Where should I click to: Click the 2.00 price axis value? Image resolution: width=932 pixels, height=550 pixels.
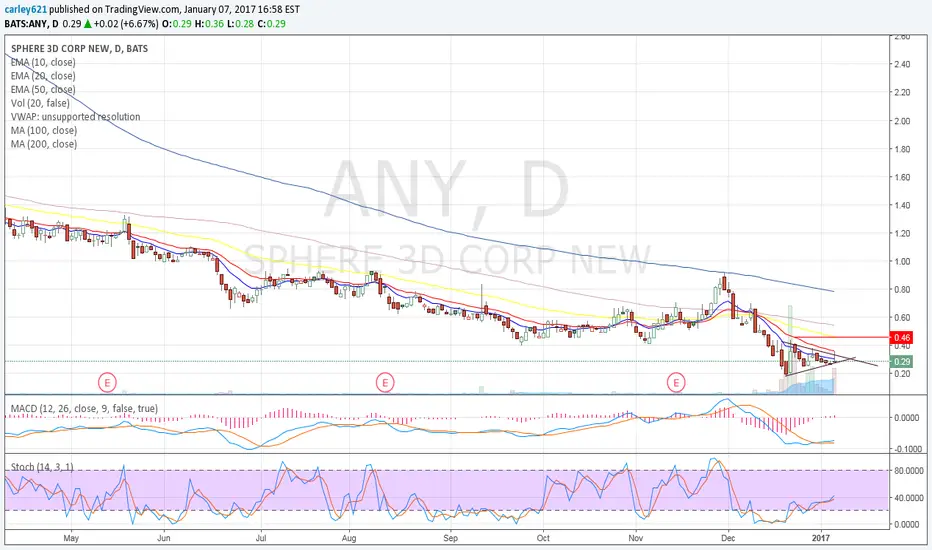pos(902,121)
